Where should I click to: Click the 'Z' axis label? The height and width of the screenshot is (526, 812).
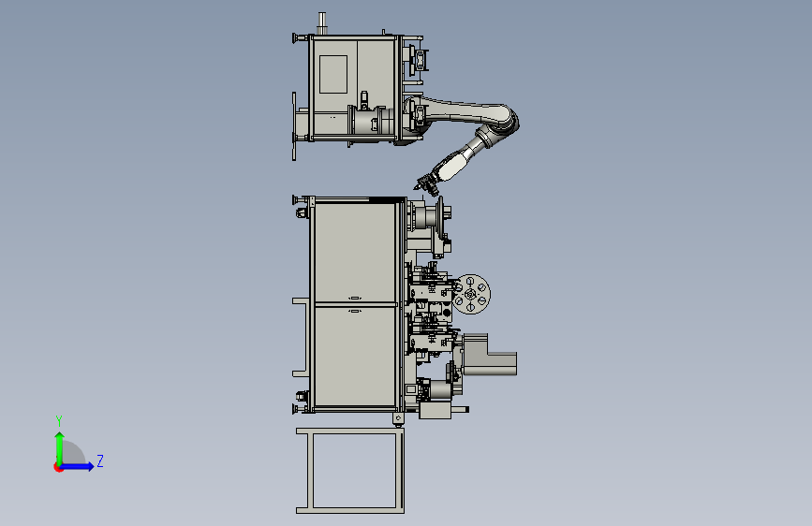pos(100,460)
